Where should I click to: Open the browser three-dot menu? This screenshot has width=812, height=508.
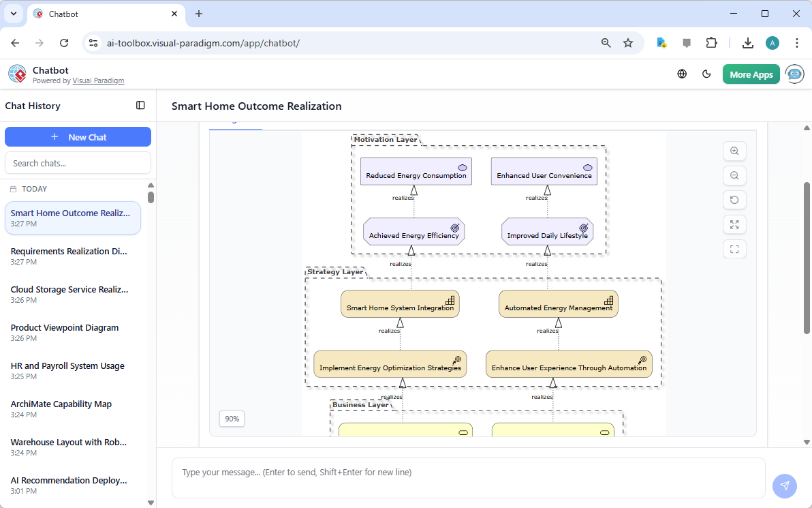click(797, 42)
